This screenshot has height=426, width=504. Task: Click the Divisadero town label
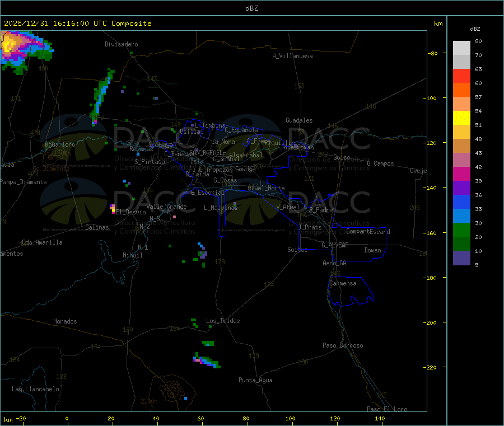point(121,44)
